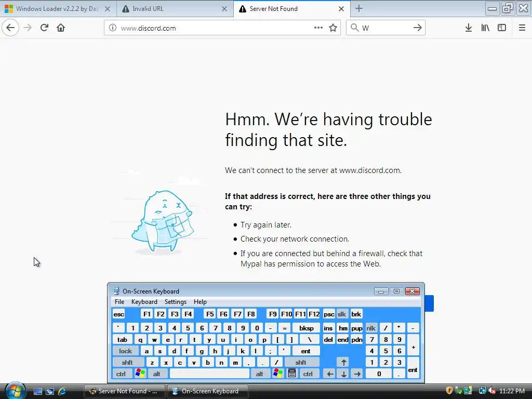
Task: Open the Windows Start menu
Action: tap(15, 391)
